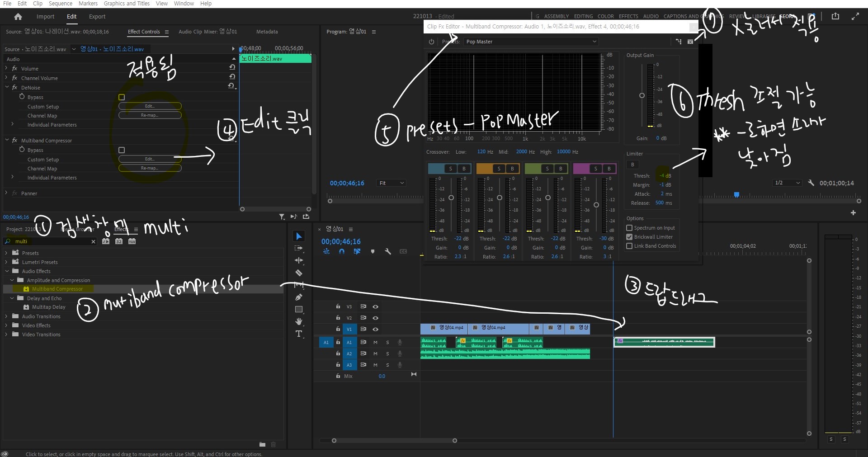Reset the Channel Volume effect
Viewport: 868px width, 457px height.
(x=232, y=76)
